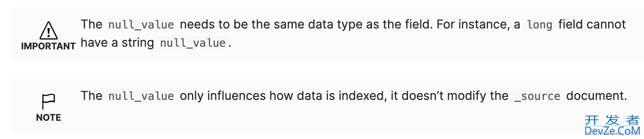Click 'it doesn't modify the' phrase

450,96
